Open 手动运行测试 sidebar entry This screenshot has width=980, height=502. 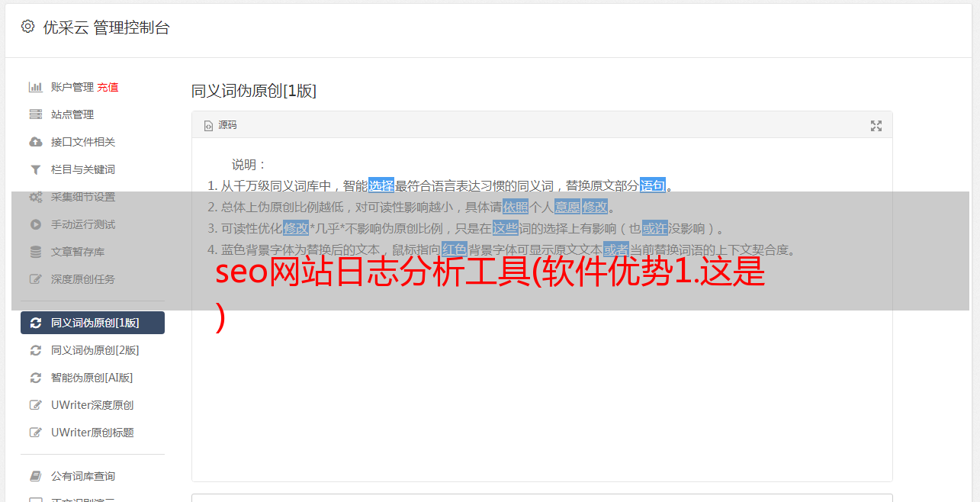[92, 224]
